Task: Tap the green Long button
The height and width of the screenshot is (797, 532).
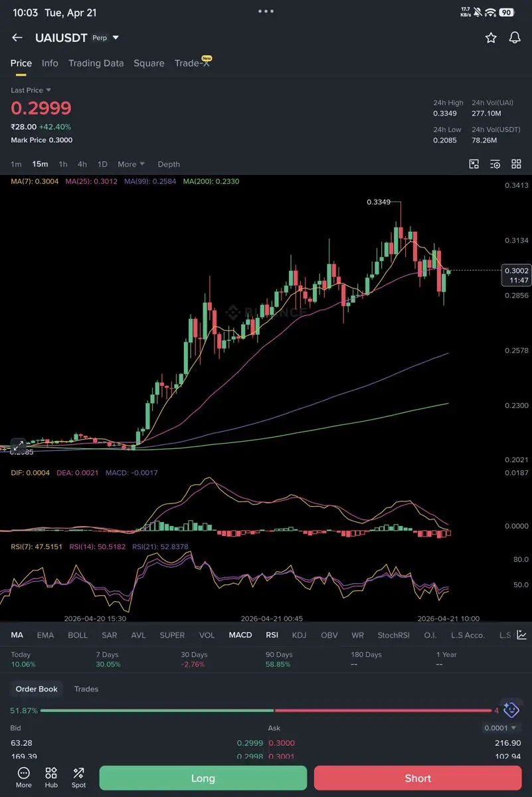Action: click(203, 778)
